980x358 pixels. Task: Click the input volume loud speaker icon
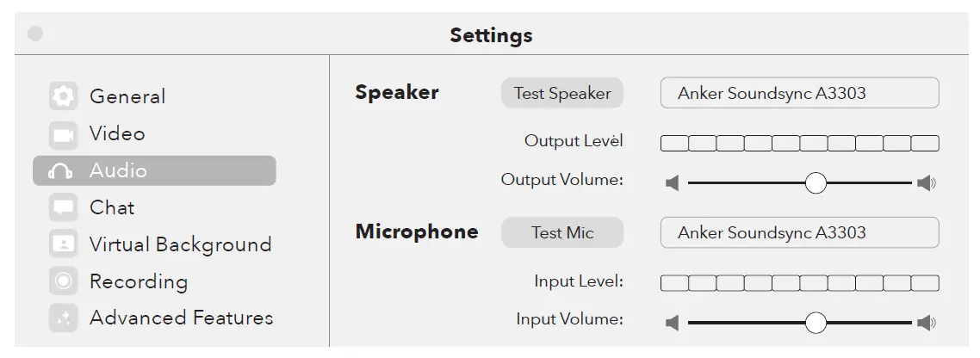[927, 323]
